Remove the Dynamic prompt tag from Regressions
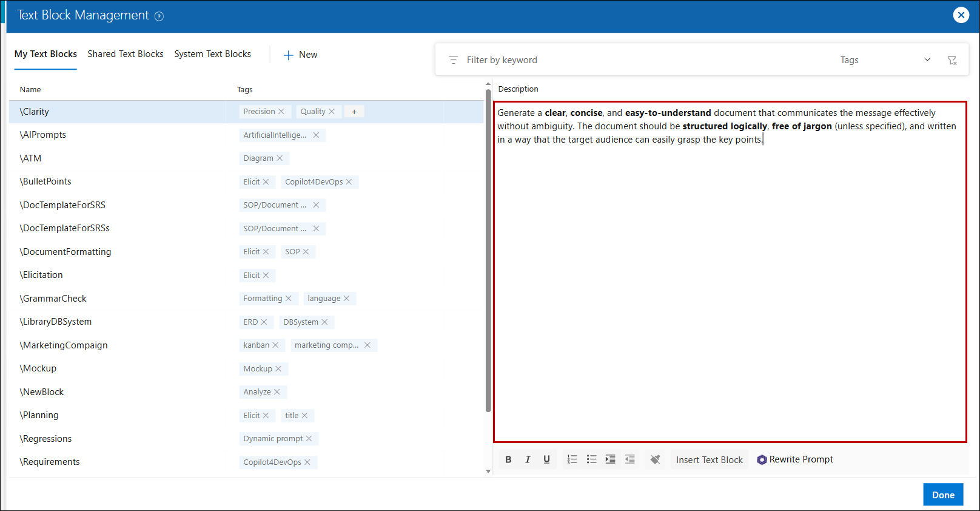980x511 pixels. (x=309, y=439)
